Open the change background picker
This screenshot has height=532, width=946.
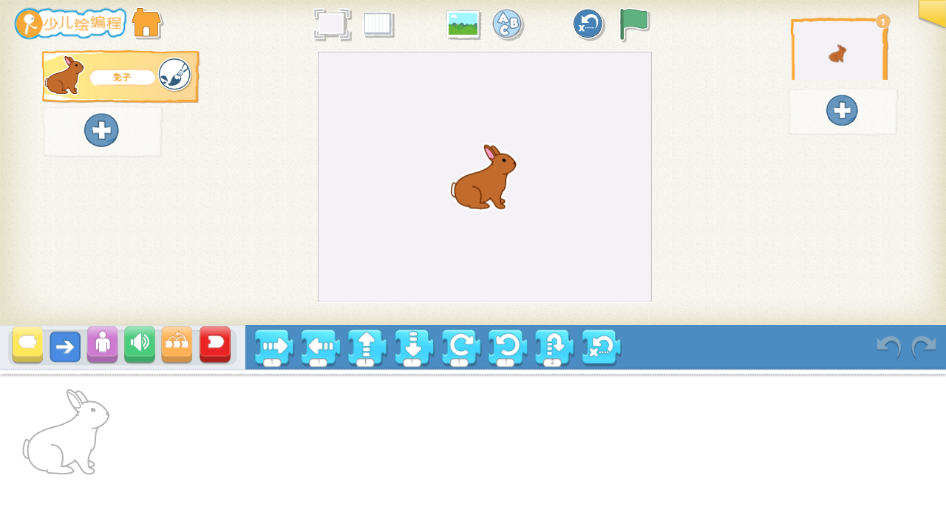[x=463, y=24]
